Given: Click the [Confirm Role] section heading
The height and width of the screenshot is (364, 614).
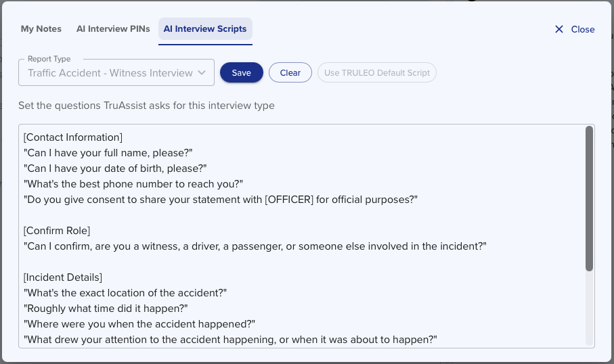Looking at the screenshot, I should pos(57,231).
